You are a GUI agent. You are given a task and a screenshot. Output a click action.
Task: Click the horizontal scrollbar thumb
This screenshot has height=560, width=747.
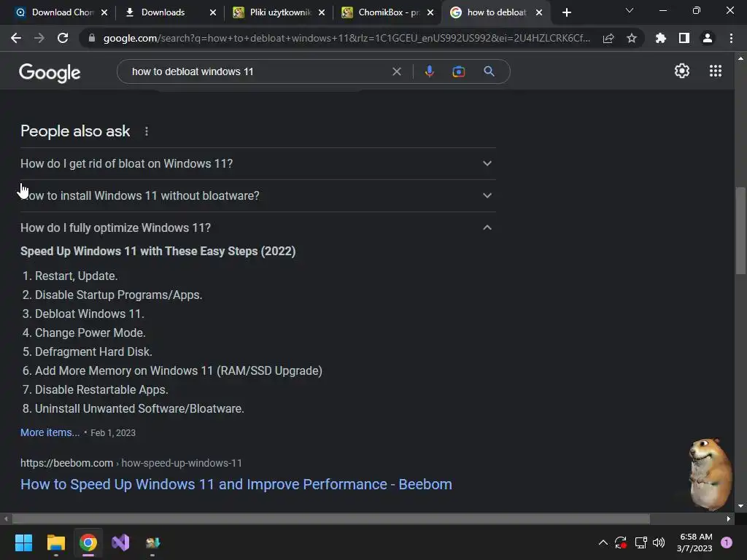(330, 518)
